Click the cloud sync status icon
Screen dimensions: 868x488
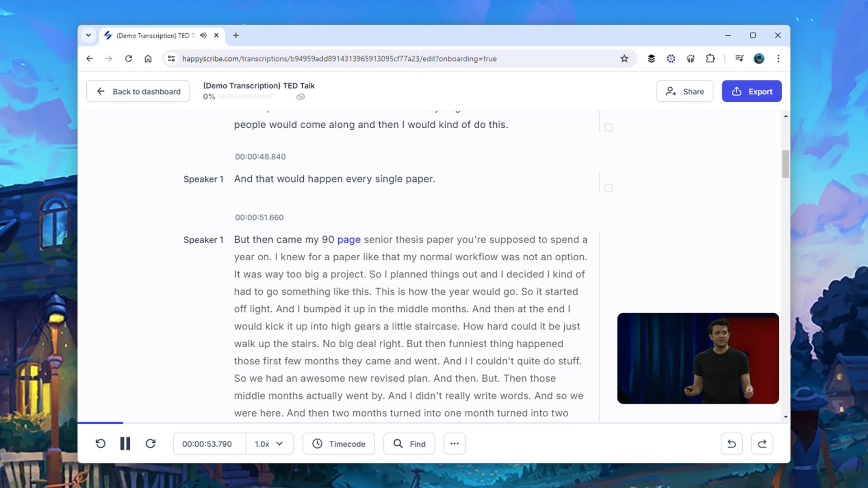point(300,97)
